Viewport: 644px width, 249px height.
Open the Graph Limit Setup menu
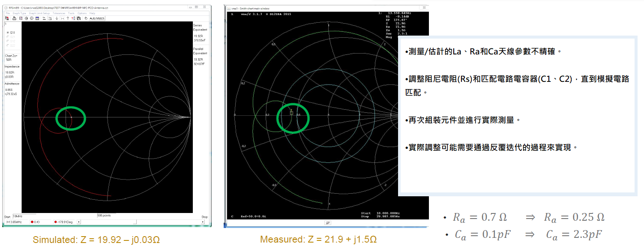[39, 13]
